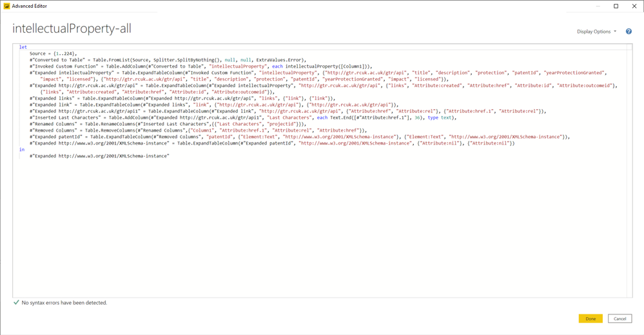Click the '#"Expanded links"' step line
Viewport: 644px width, 335px height.
click(182, 98)
